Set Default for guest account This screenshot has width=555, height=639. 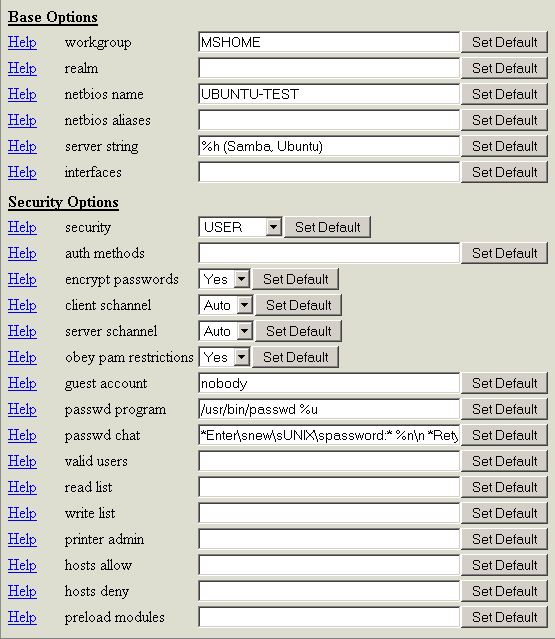click(x=504, y=383)
